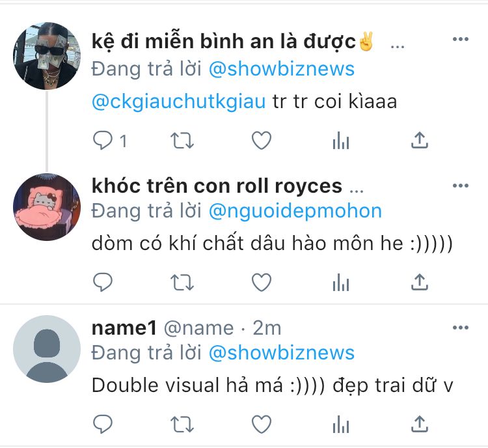Open the @showbiznews link in name1's reply

(x=281, y=353)
